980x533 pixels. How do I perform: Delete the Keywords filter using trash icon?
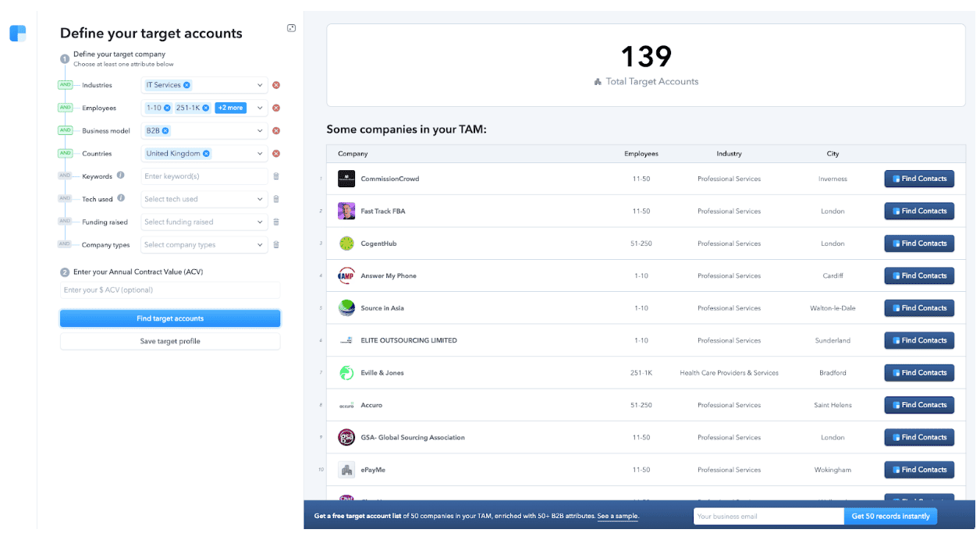[x=275, y=176]
